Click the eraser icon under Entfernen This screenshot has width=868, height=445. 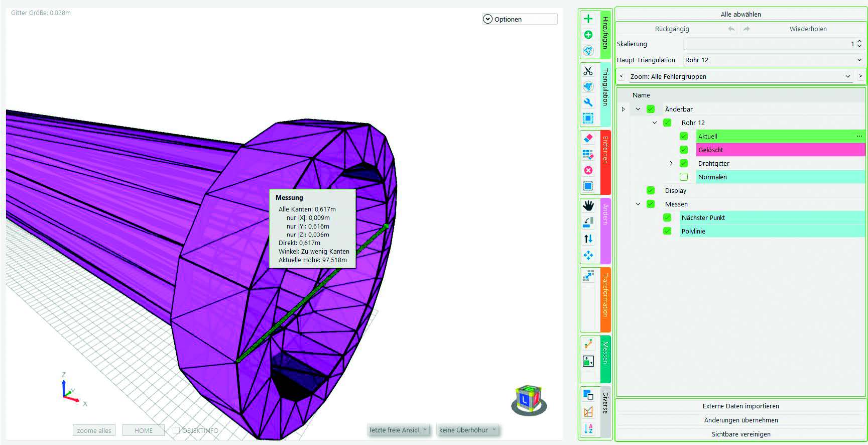point(588,138)
